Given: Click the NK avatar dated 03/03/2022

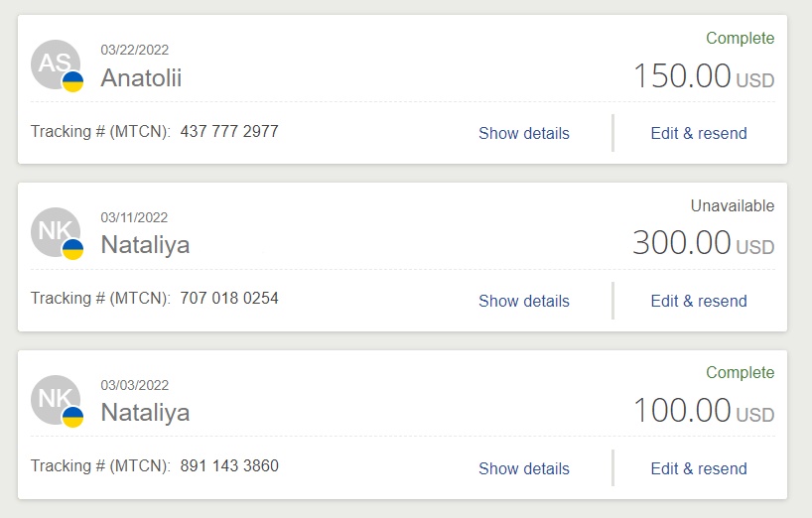Looking at the screenshot, I should [x=55, y=400].
